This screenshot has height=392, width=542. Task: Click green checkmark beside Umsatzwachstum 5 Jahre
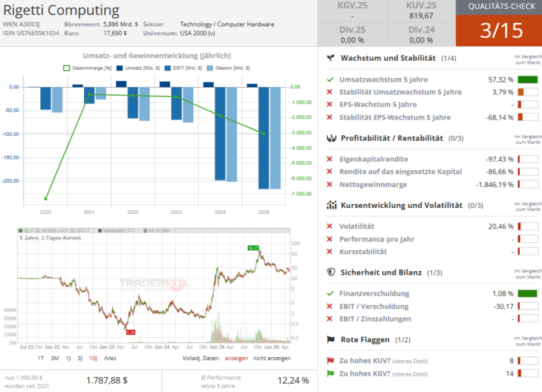(x=330, y=79)
